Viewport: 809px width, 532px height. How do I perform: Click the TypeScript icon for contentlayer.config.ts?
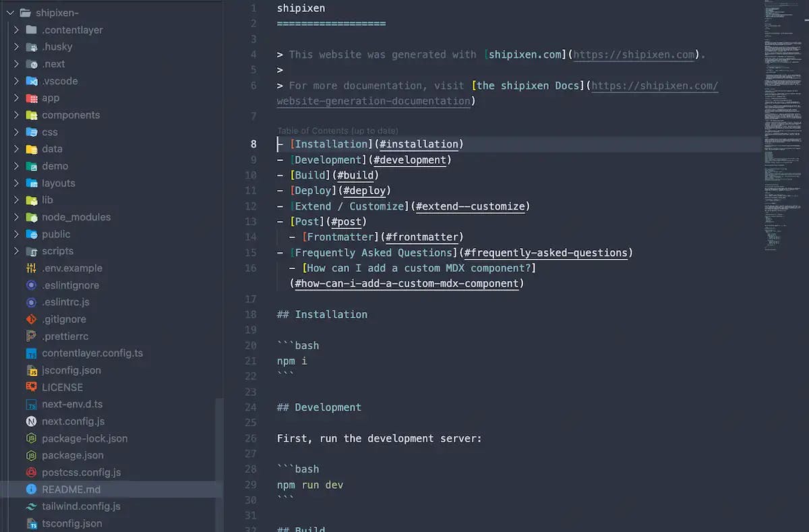tap(32, 353)
